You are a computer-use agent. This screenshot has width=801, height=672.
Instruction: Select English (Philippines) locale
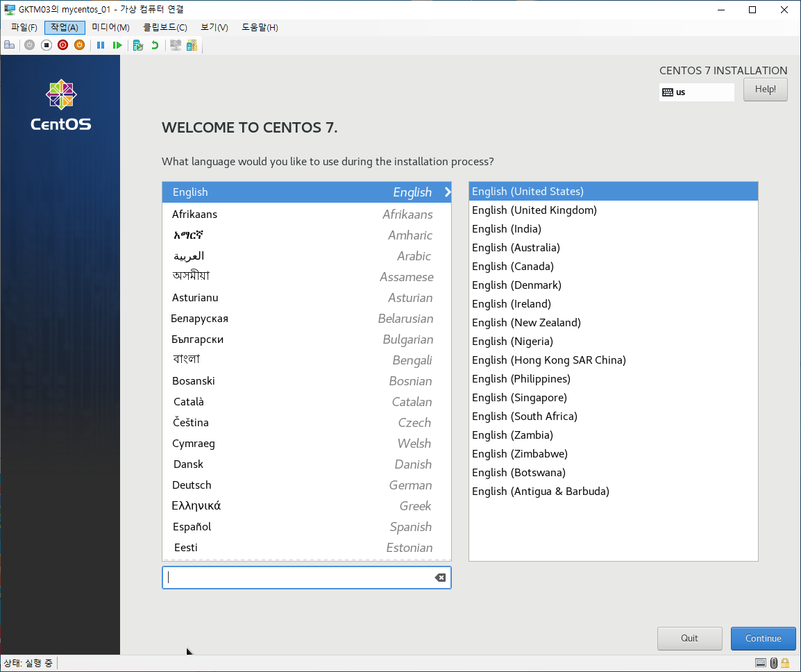(x=613, y=378)
